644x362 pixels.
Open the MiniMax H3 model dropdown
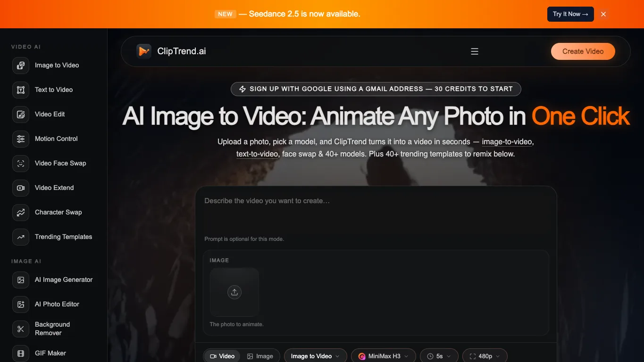pos(384,356)
